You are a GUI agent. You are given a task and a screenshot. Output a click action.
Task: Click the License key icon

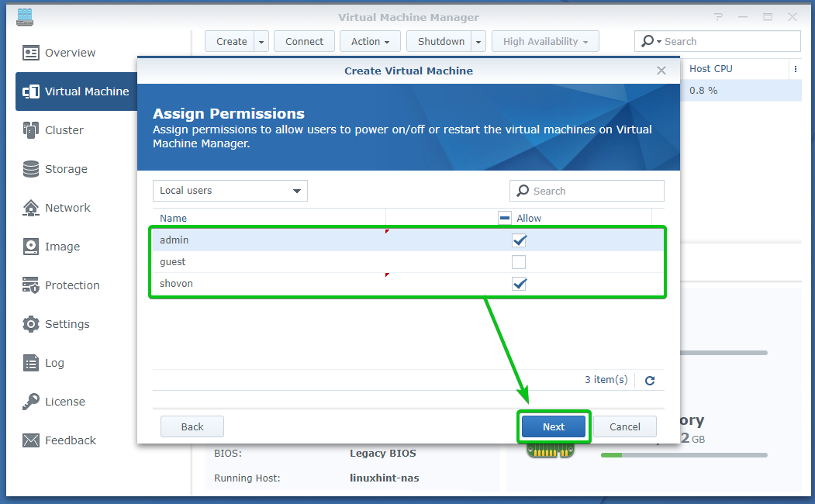[x=31, y=402]
